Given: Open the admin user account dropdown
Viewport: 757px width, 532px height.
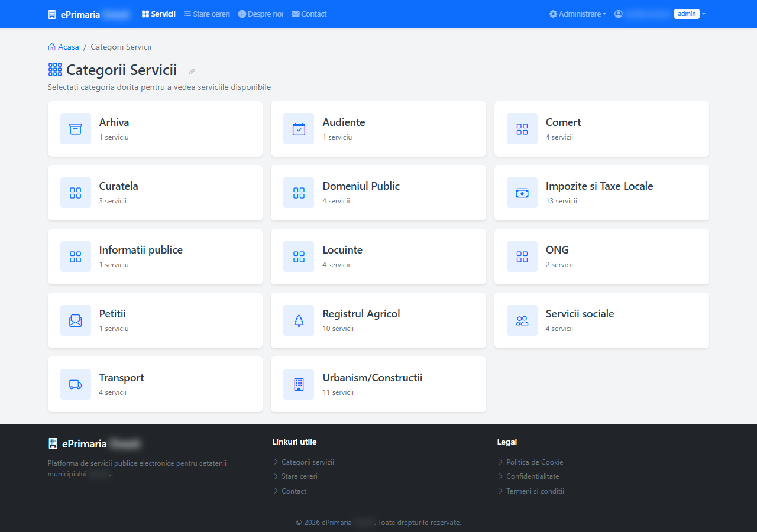Looking at the screenshot, I should [x=660, y=14].
